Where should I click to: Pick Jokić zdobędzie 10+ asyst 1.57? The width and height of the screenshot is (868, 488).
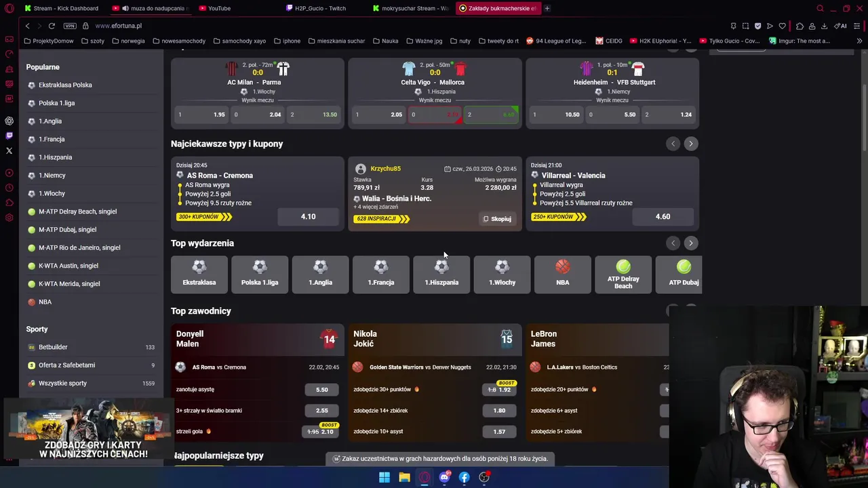(x=499, y=432)
